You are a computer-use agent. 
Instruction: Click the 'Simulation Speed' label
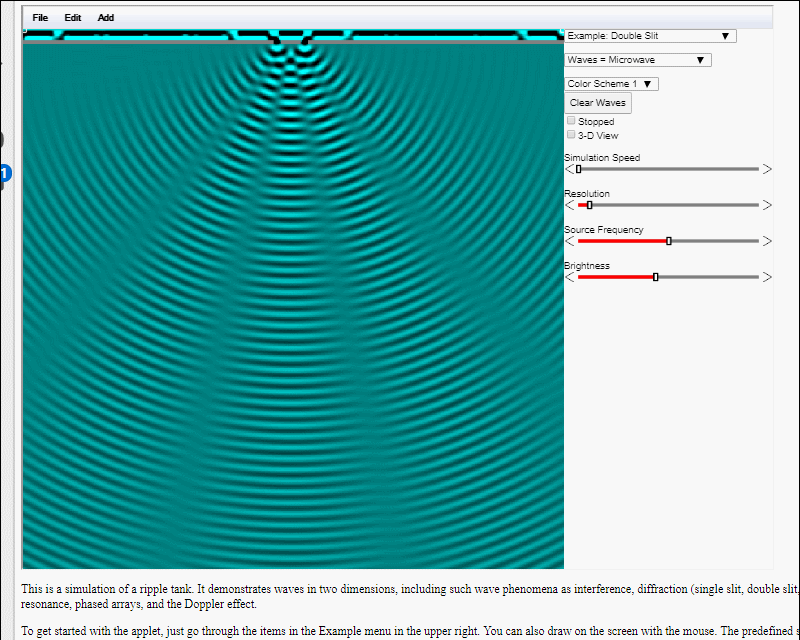click(602, 158)
